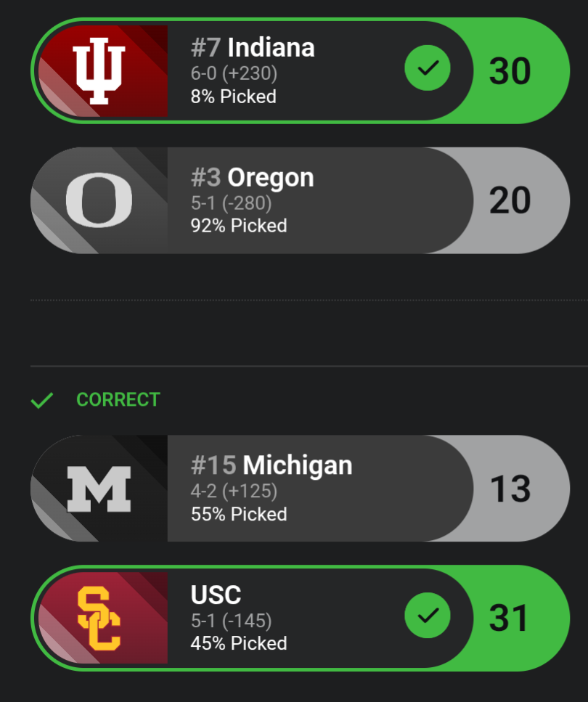
Task: Click Michigan's score of 13
Action: (x=510, y=489)
